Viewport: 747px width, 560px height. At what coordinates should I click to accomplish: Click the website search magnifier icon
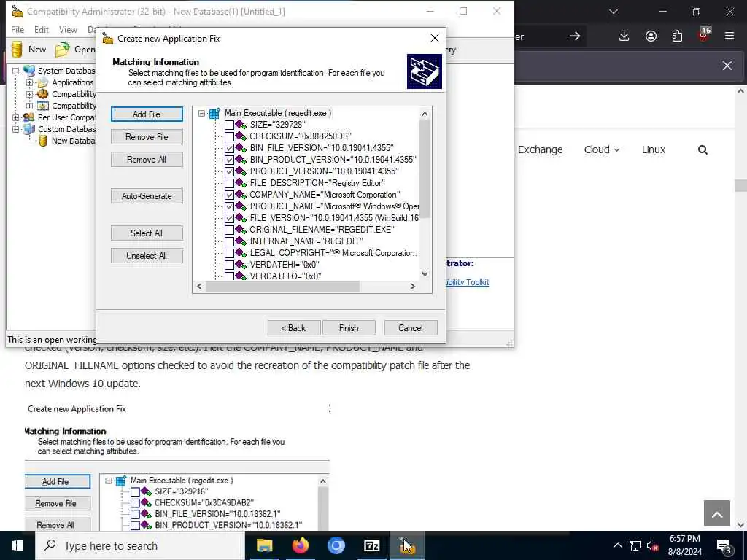click(703, 150)
